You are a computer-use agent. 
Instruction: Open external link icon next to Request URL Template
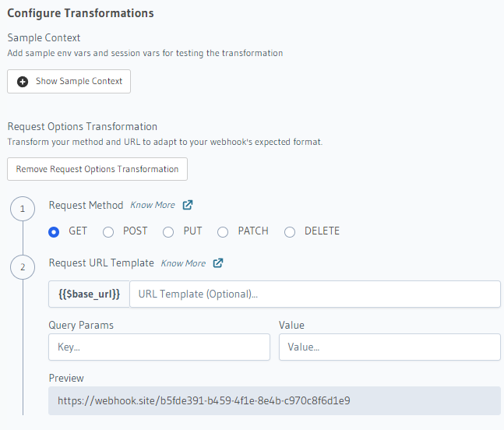(218, 263)
